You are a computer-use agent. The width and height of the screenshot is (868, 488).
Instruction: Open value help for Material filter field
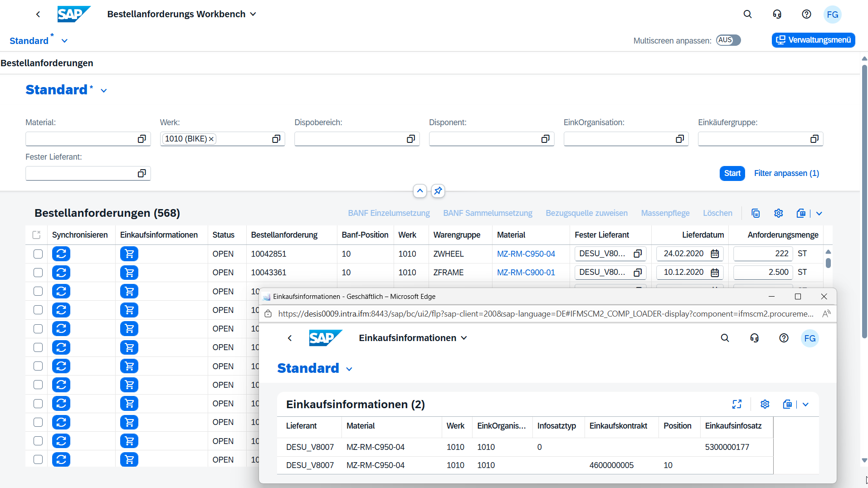[x=142, y=139]
